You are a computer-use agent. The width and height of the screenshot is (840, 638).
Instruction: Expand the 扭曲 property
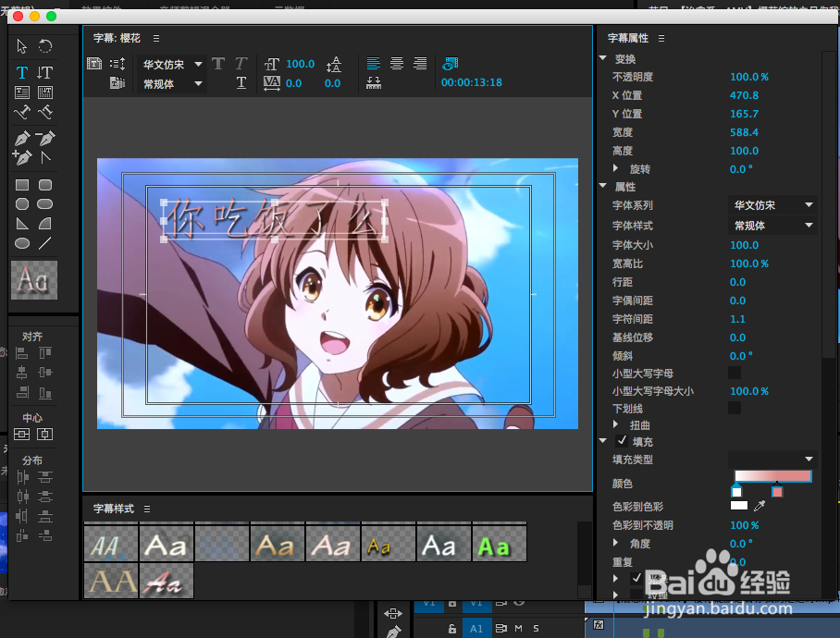pos(615,424)
